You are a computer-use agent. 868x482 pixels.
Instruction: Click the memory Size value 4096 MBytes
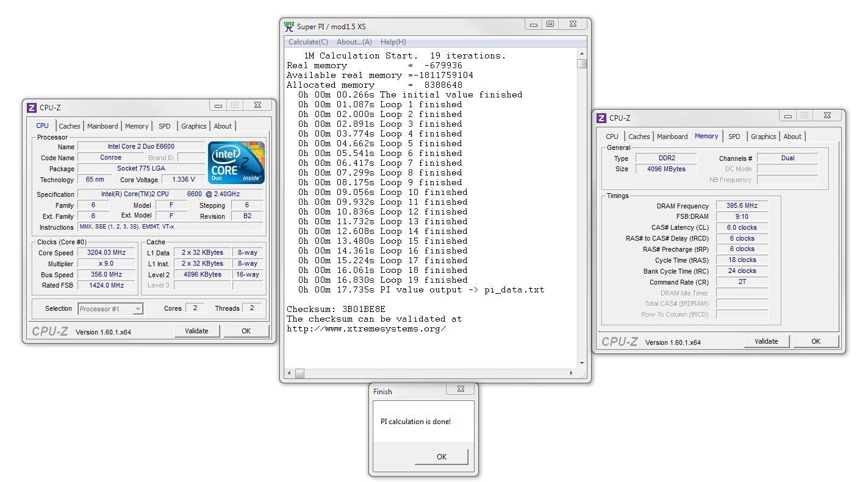(x=666, y=169)
